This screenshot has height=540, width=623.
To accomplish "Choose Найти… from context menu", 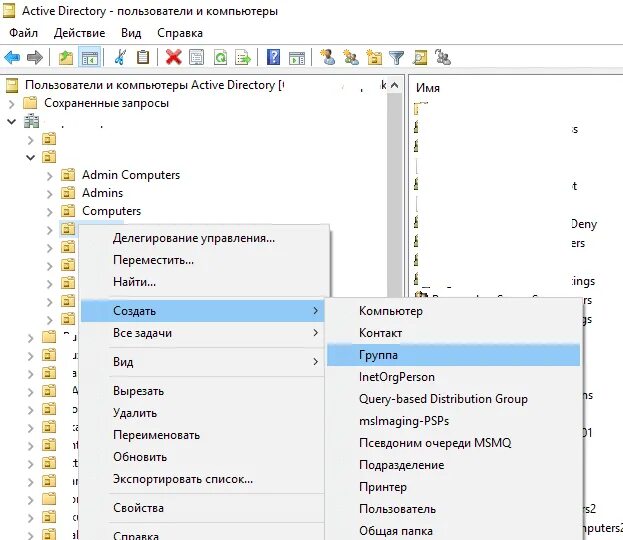I will pyautogui.click(x=205, y=282).
